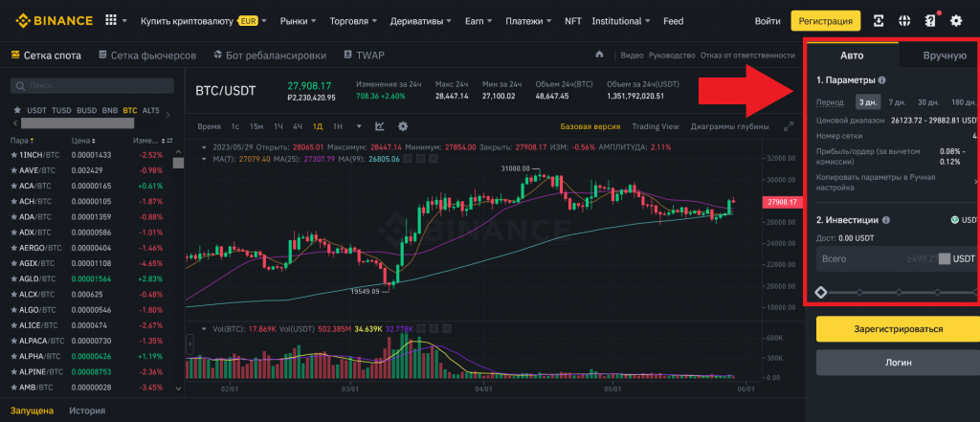Open the Деривативы menu dropdown
This screenshot has width=980, height=422.
pyautogui.click(x=421, y=21)
